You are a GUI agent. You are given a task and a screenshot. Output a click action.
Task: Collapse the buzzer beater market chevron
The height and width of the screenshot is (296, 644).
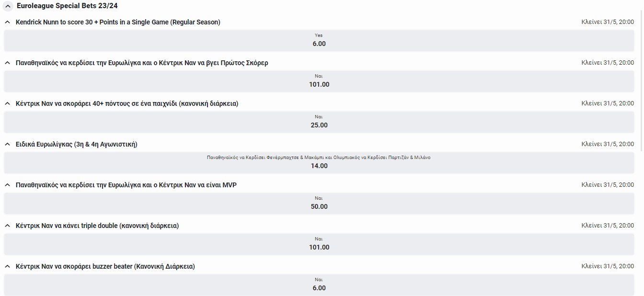pos(7,267)
